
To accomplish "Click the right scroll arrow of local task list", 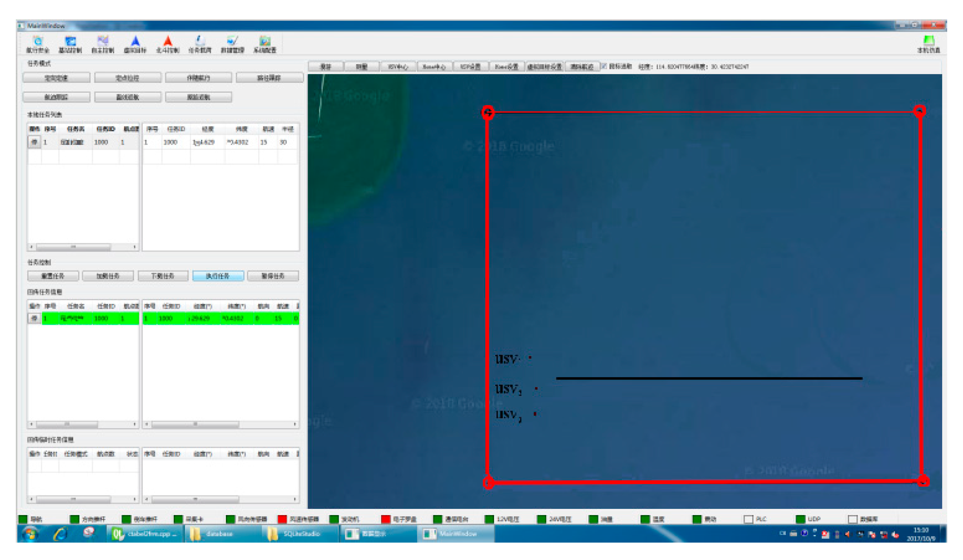I will coord(134,247).
